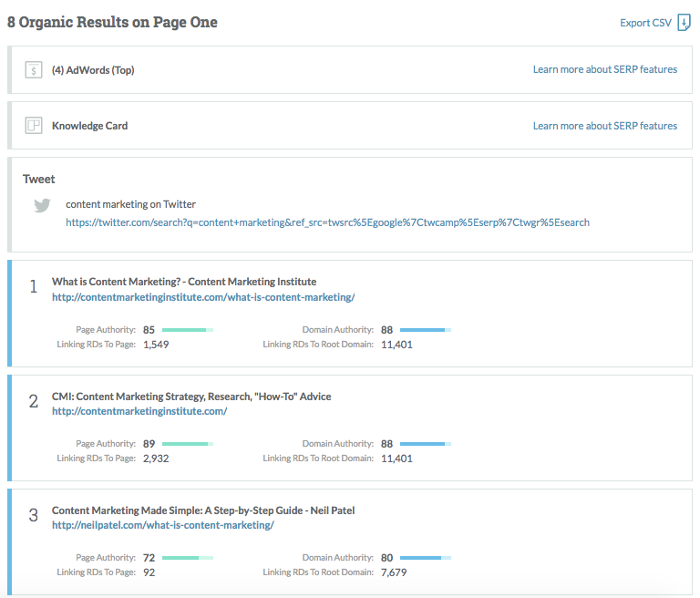Click 'content marketing on Twitter' text
This screenshot has height=598, width=700.
pyautogui.click(x=131, y=204)
